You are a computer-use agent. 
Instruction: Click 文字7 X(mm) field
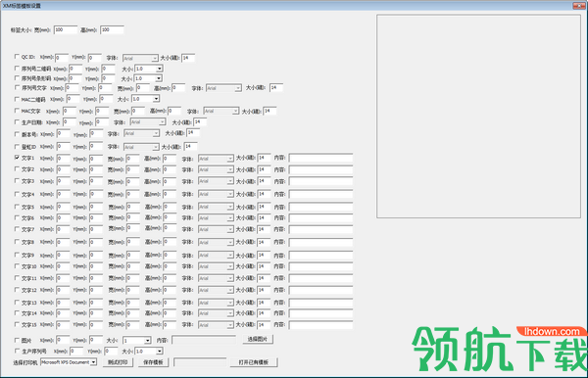pyautogui.click(x=64, y=229)
